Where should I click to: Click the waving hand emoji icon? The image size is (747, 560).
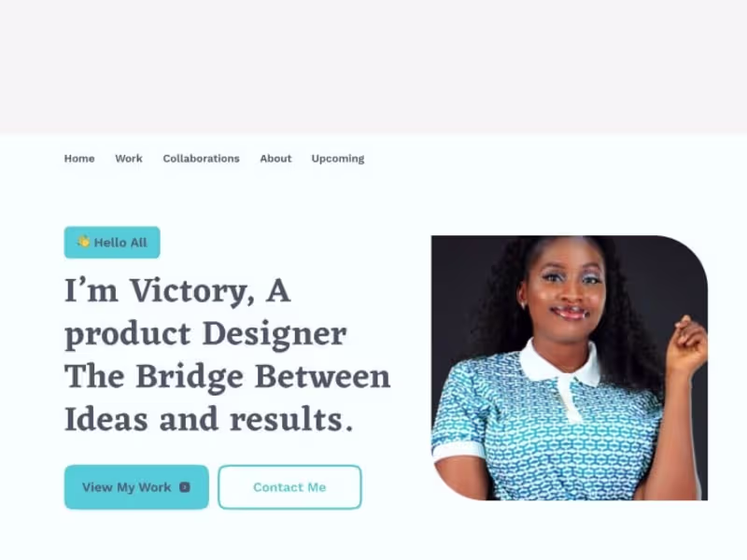click(x=83, y=242)
